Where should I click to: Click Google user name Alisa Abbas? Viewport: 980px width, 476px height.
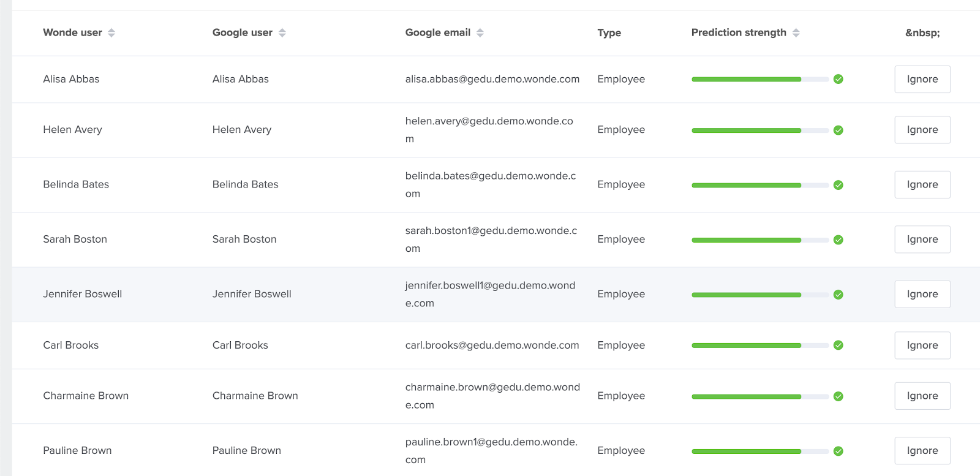click(x=241, y=79)
